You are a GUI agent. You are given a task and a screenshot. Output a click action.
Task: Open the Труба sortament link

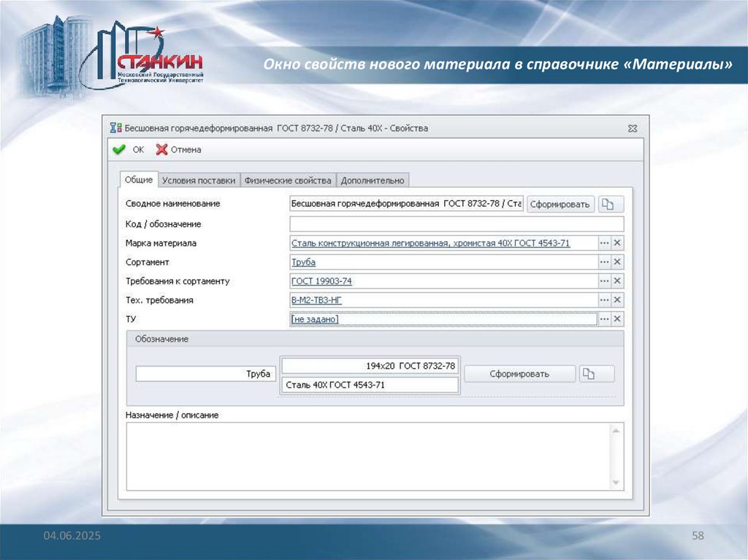(x=303, y=262)
